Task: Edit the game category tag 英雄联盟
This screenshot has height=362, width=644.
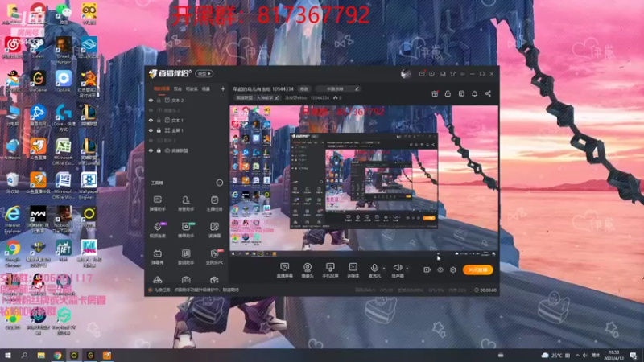Action: point(257,97)
